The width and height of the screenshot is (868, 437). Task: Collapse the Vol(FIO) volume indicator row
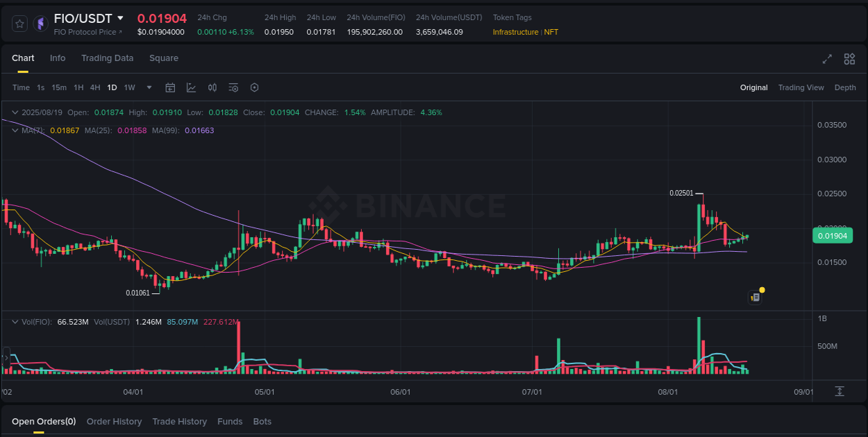tap(15, 322)
